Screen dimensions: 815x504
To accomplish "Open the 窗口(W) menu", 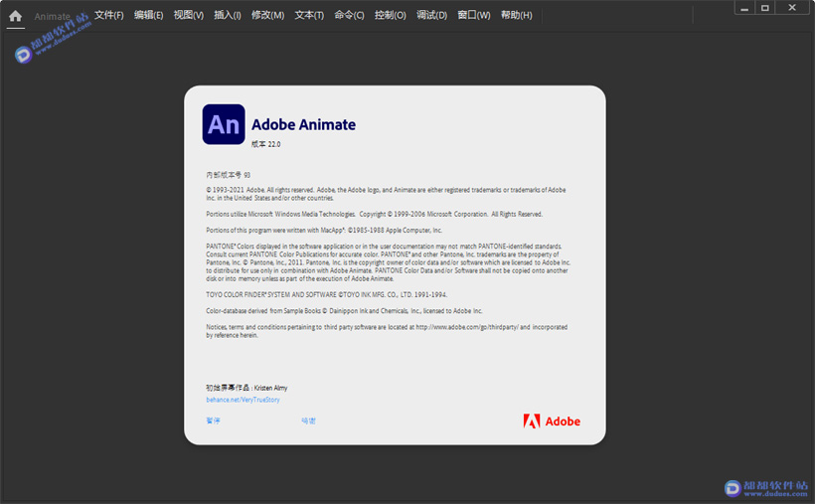I will click(474, 16).
